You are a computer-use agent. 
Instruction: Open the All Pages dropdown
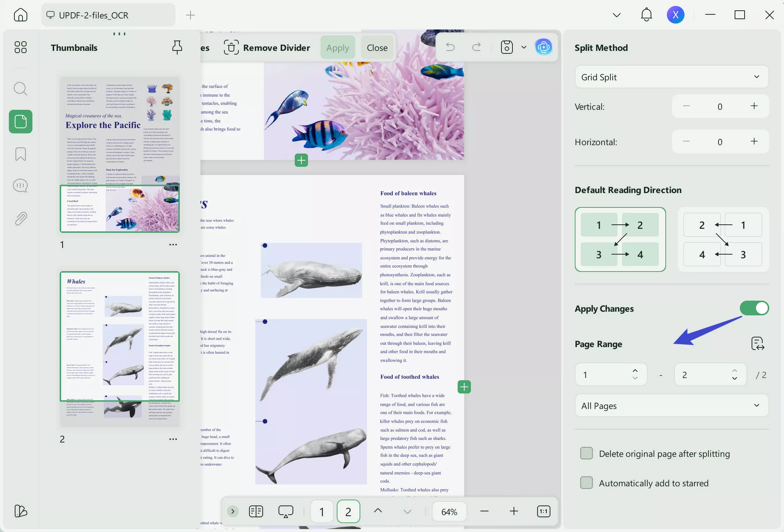pos(671,406)
